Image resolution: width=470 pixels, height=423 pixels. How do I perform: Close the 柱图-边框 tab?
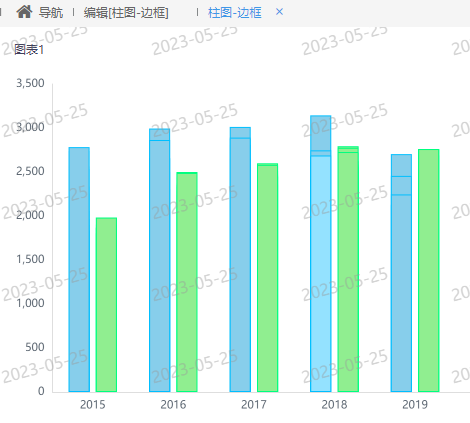tap(279, 12)
